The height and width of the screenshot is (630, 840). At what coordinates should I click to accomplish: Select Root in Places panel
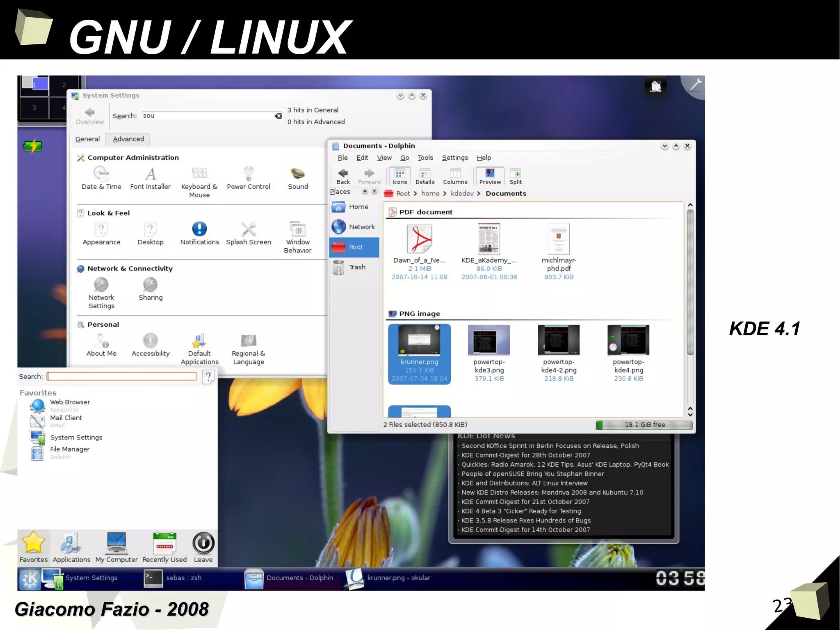pyautogui.click(x=354, y=247)
